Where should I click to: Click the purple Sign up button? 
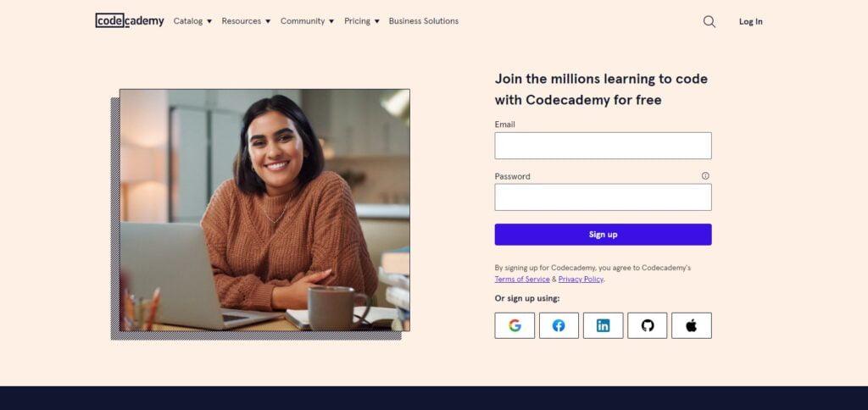603,235
